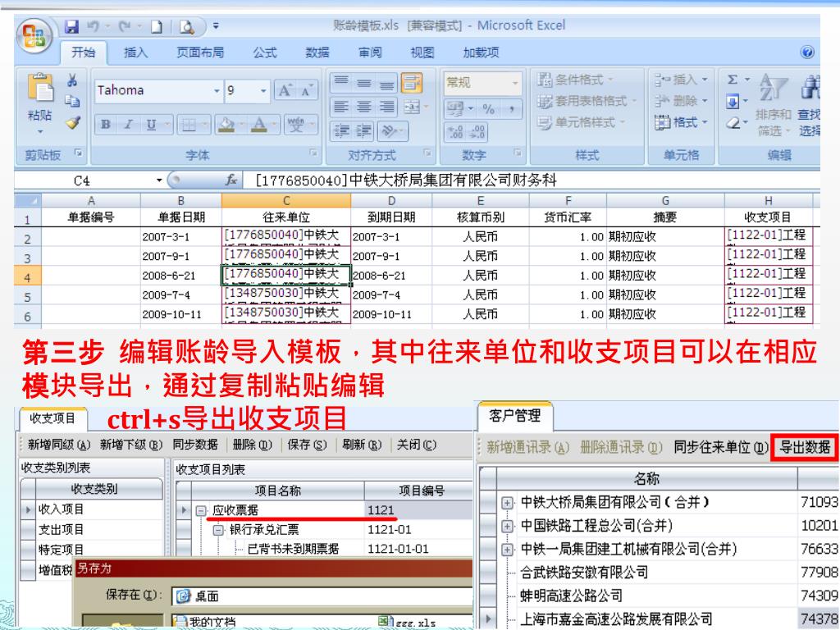
Task: Open the Name Box dropdown for C4
Action: click(159, 180)
